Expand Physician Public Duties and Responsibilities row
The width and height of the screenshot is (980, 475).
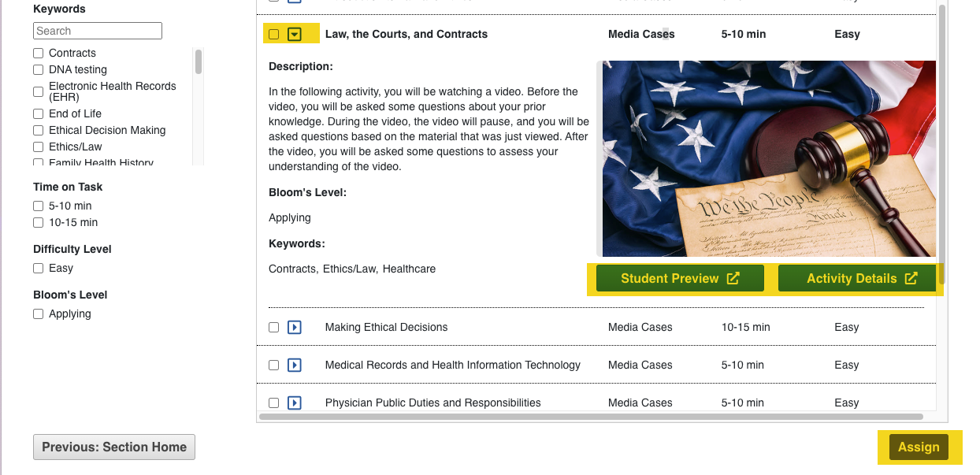(295, 403)
